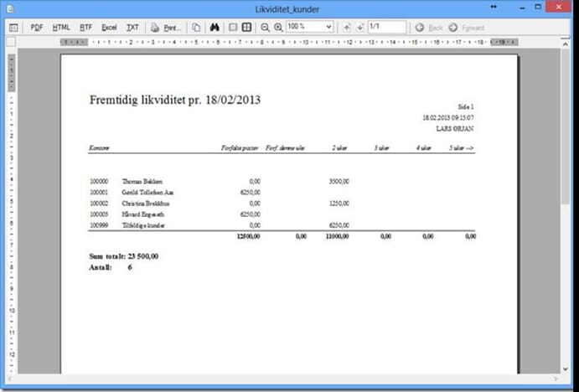
Task: Zoom out with the magnifier minus icon
Action: pos(265,27)
